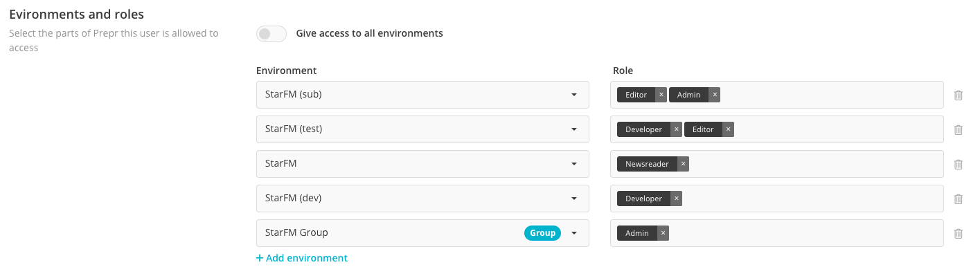Remove Admin role tag from StarFM (sub)
The width and height of the screenshot is (980, 276).
tap(715, 95)
